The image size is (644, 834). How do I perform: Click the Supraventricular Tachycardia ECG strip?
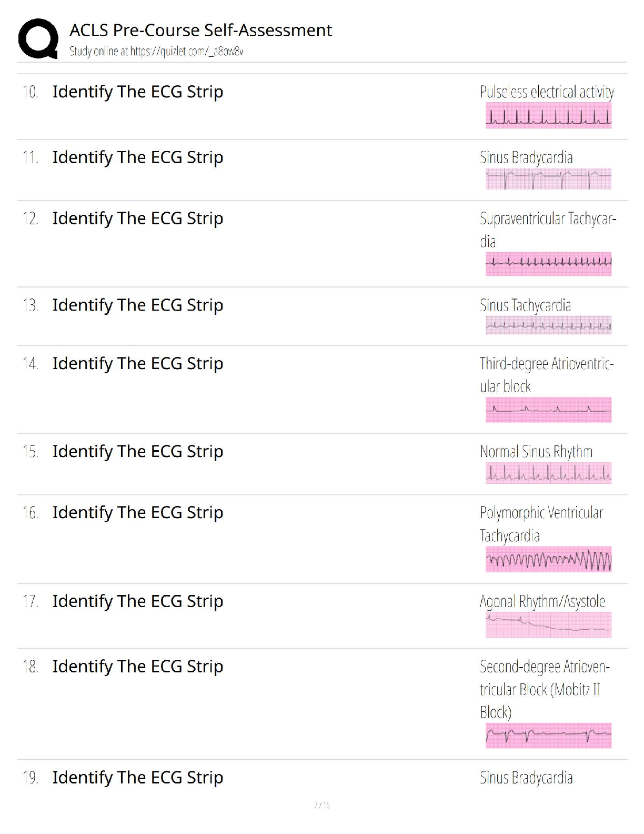click(x=548, y=264)
